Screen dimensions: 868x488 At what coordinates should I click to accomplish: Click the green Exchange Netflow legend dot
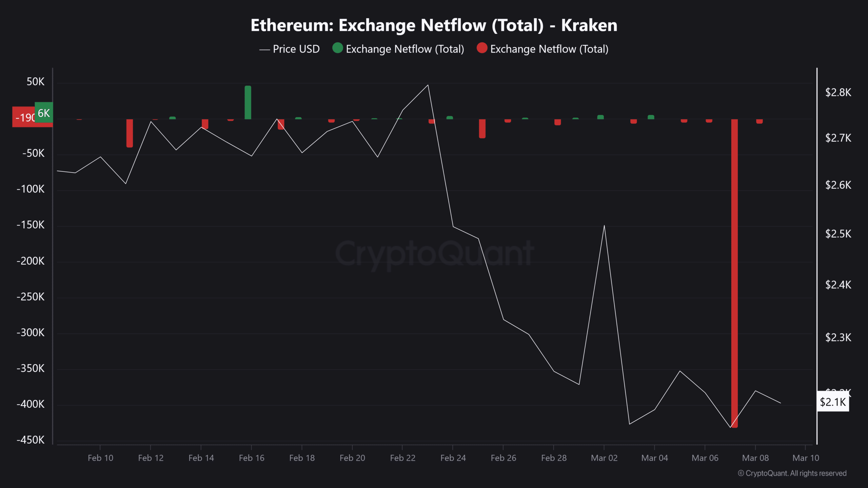[x=338, y=48]
